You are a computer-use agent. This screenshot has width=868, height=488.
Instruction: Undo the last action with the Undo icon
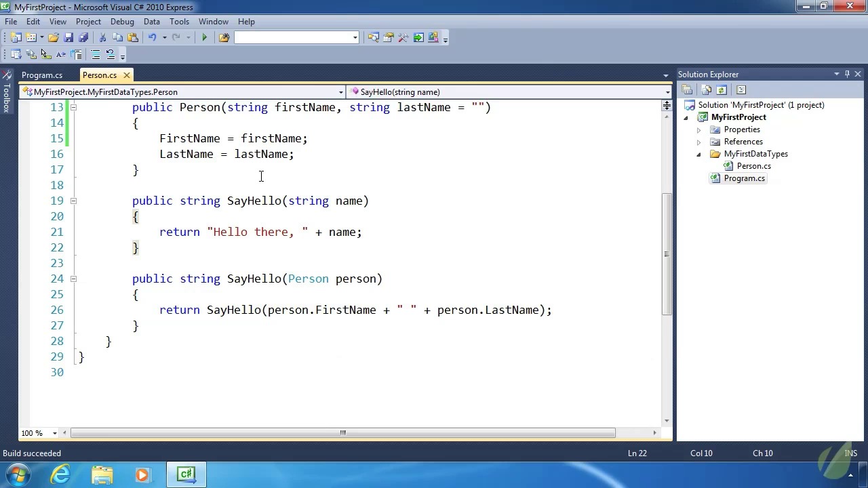pos(153,38)
